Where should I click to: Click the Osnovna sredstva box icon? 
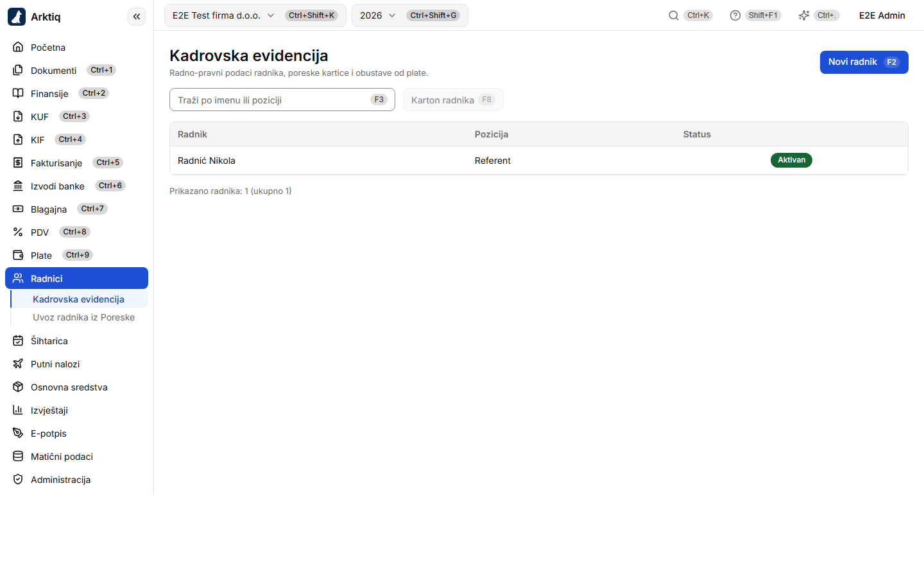pyautogui.click(x=18, y=387)
